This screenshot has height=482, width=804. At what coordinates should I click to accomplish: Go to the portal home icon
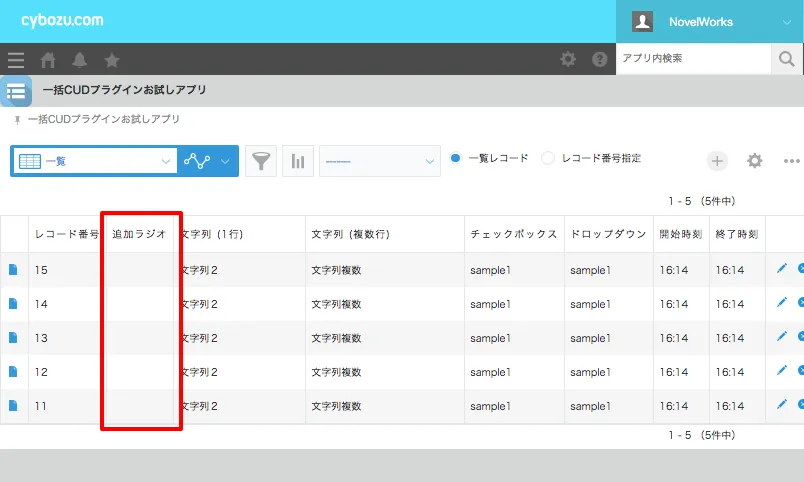(x=48, y=60)
